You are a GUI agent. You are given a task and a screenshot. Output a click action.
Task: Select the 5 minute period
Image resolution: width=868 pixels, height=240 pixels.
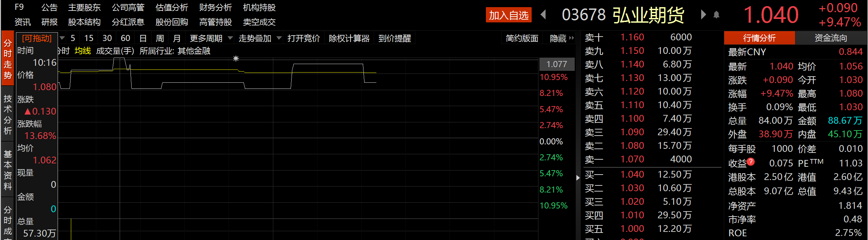[73, 38]
